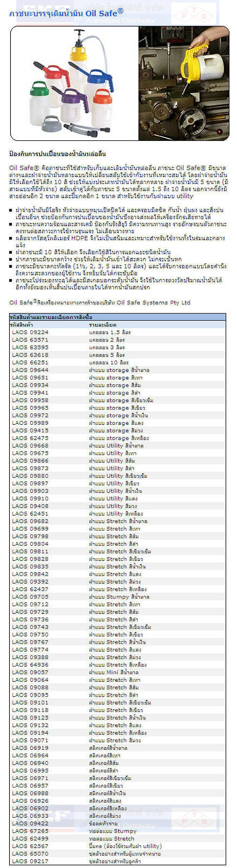The width and height of the screenshot is (237, 868).
Task: Select product code LAOS 09835
Action: 30,566
